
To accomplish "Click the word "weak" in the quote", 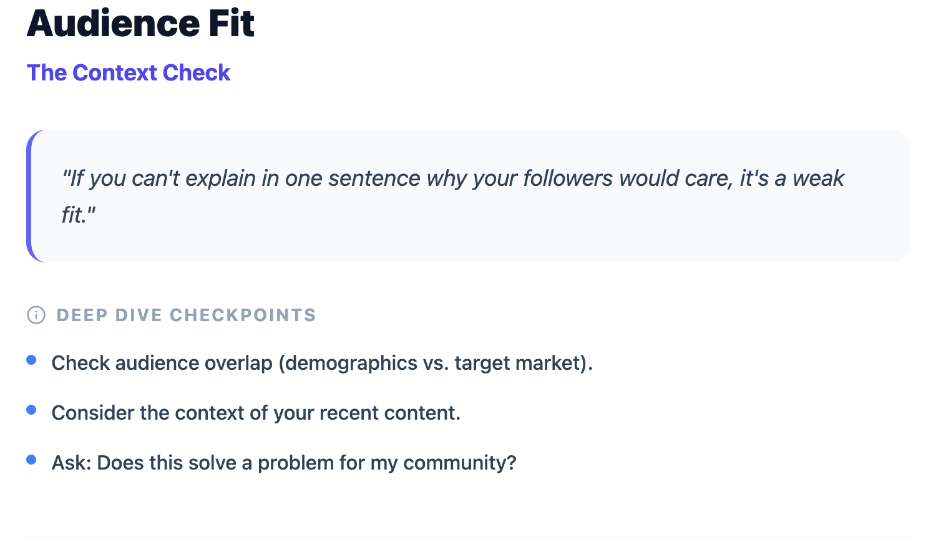I will [817, 178].
